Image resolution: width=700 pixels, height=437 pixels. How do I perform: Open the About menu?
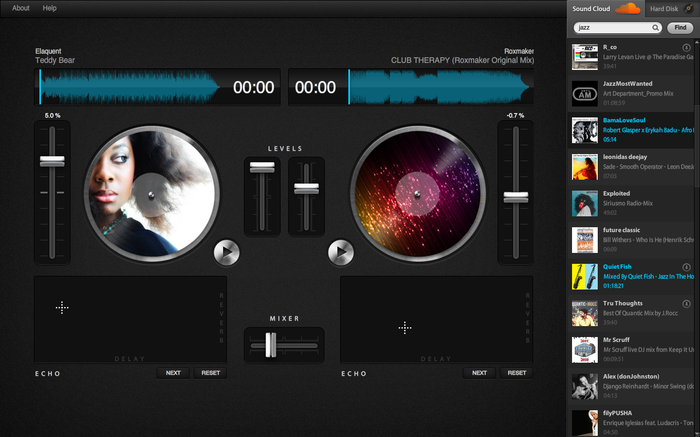pyautogui.click(x=20, y=8)
